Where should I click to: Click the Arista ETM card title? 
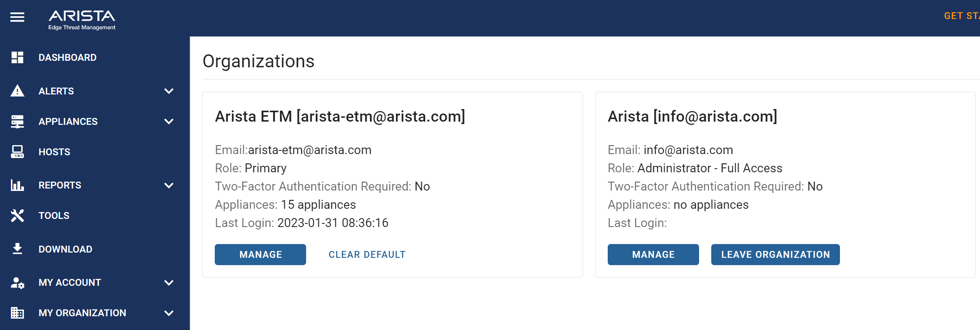tap(340, 117)
